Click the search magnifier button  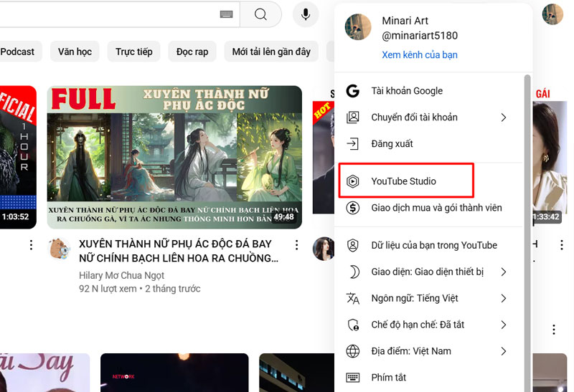(x=260, y=14)
